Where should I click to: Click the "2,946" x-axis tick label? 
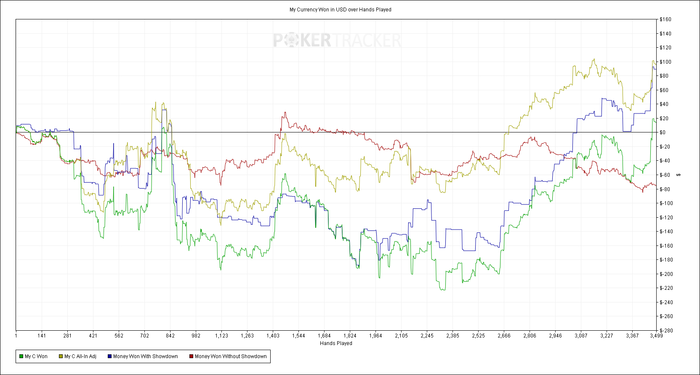click(x=555, y=335)
